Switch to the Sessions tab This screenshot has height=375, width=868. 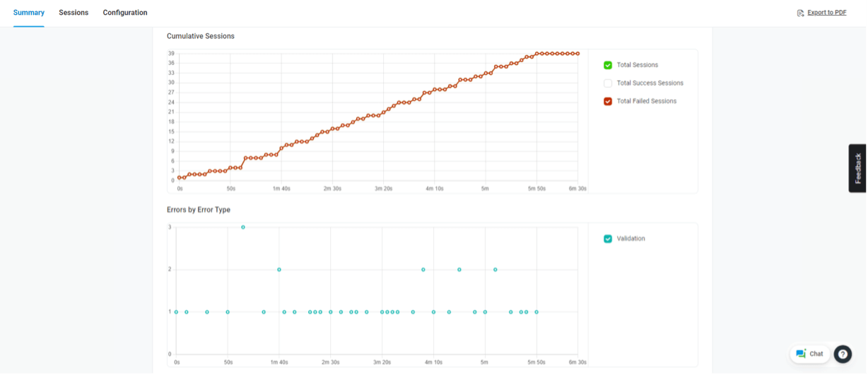point(74,13)
